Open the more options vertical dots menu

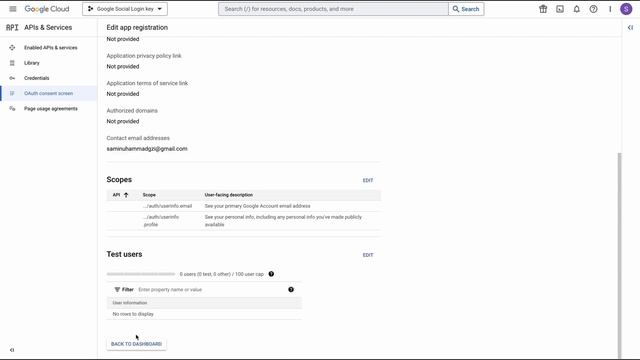[x=610, y=9]
